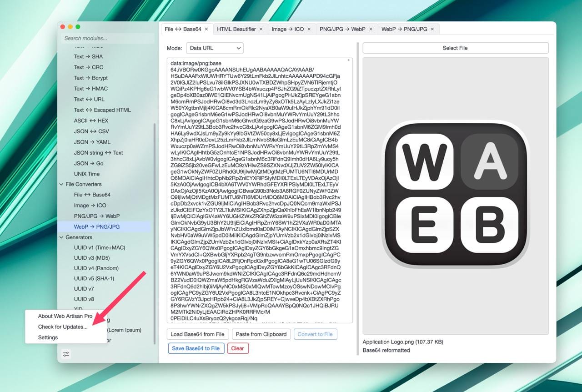Close the Image → ICO tab
Viewport: 582px width, 392px height.
point(309,29)
